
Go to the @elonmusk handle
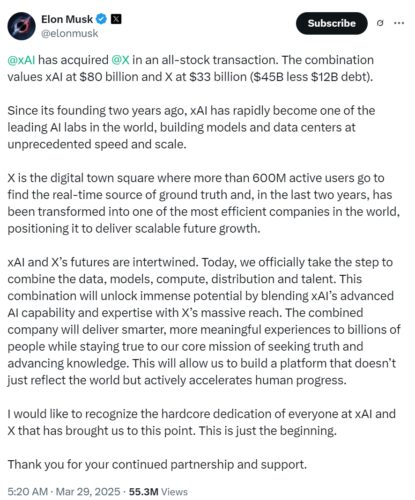(x=70, y=33)
